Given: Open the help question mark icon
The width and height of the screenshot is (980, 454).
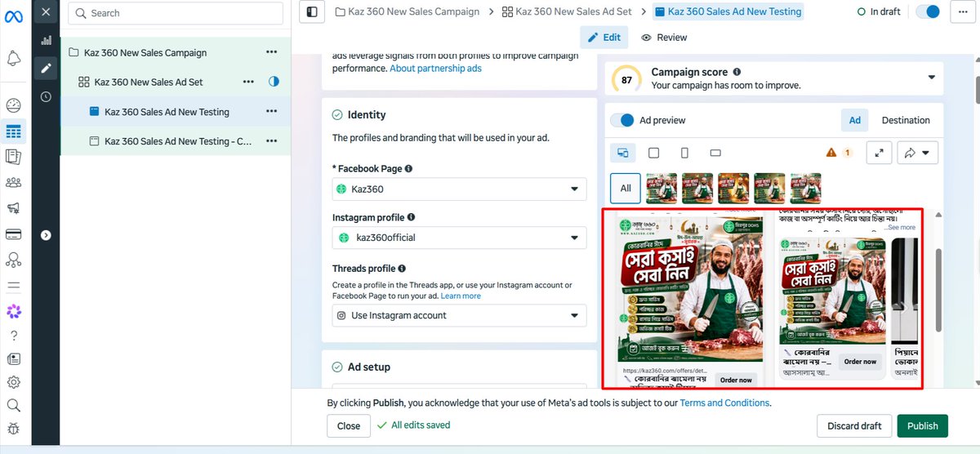Looking at the screenshot, I should [x=14, y=336].
